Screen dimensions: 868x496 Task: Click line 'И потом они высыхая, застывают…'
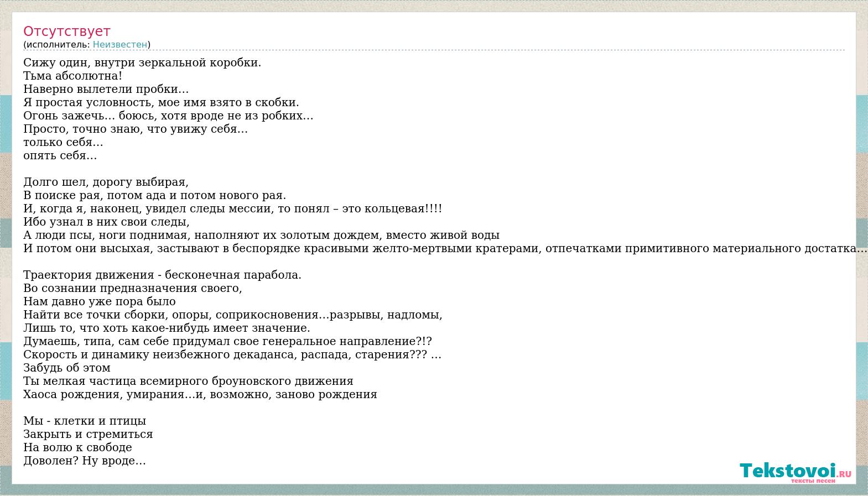click(445, 248)
